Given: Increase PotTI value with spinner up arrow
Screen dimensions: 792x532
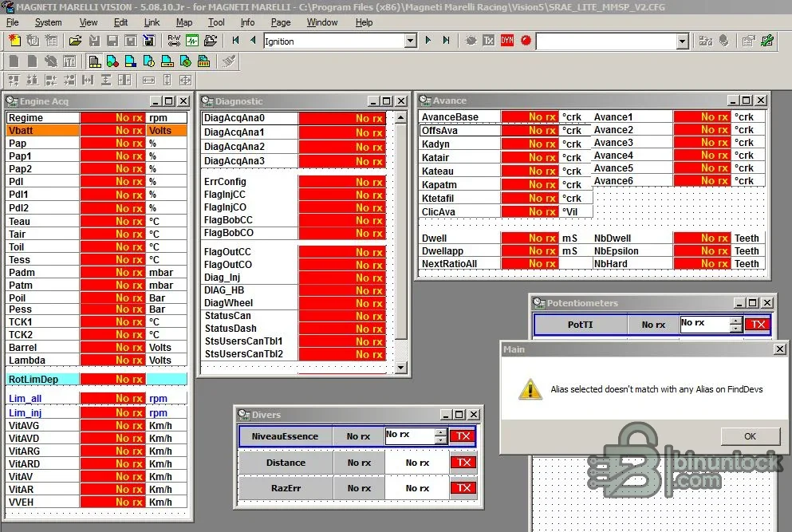Looking at the screenshot, I should tap(736, 321).
